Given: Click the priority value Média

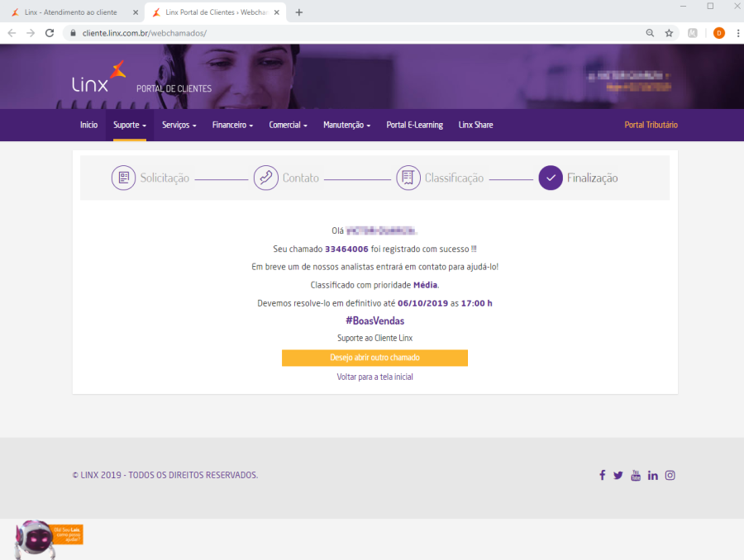Looking at the screenshot, I should tap(425, 285).
